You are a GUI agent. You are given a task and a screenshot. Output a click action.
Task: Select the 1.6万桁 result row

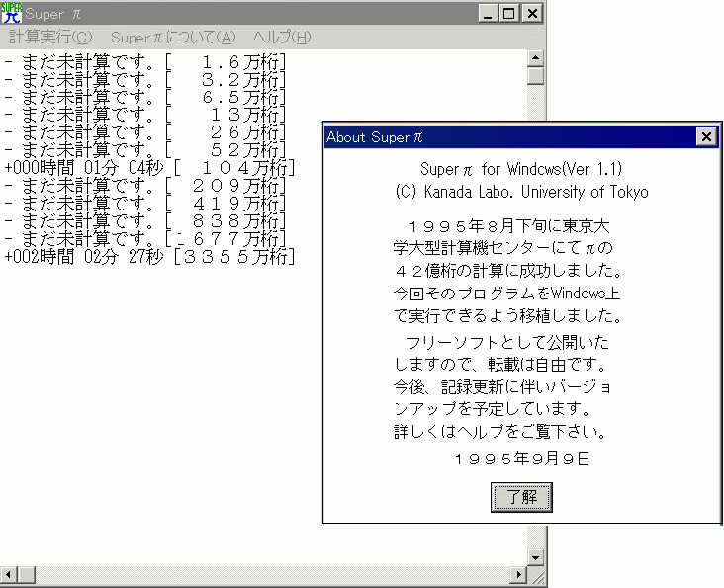point(145,62)
